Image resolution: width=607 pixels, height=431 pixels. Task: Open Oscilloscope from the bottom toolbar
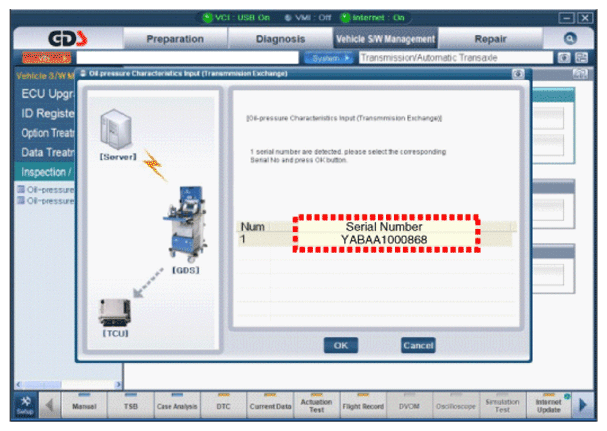point(456,405)
